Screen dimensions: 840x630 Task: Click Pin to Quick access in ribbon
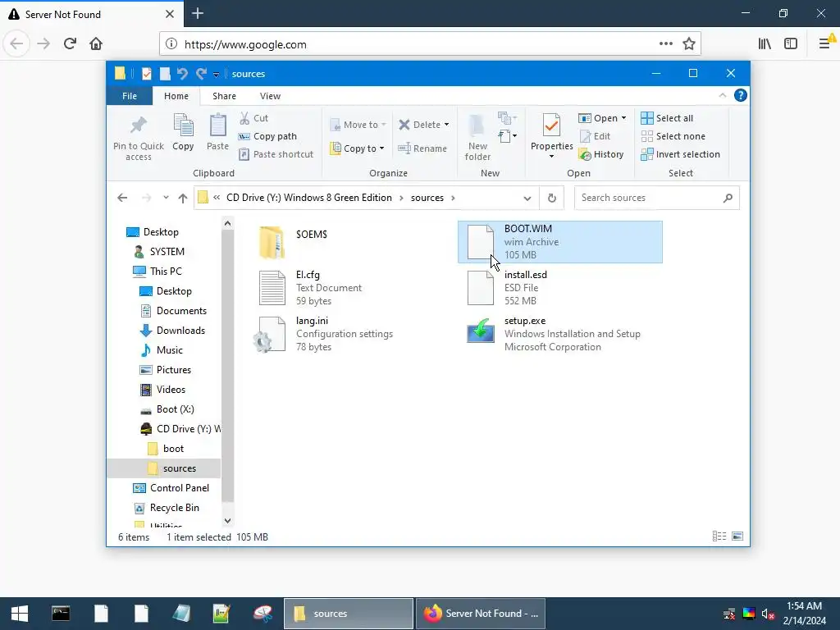(138, 138)
